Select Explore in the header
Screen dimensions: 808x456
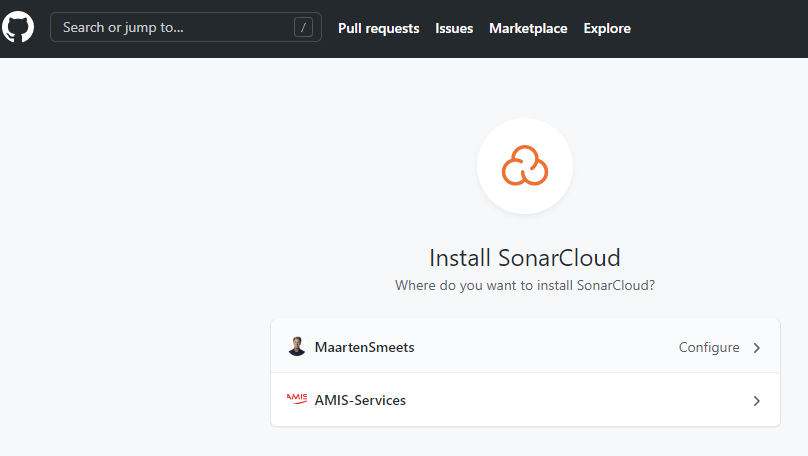607,28
